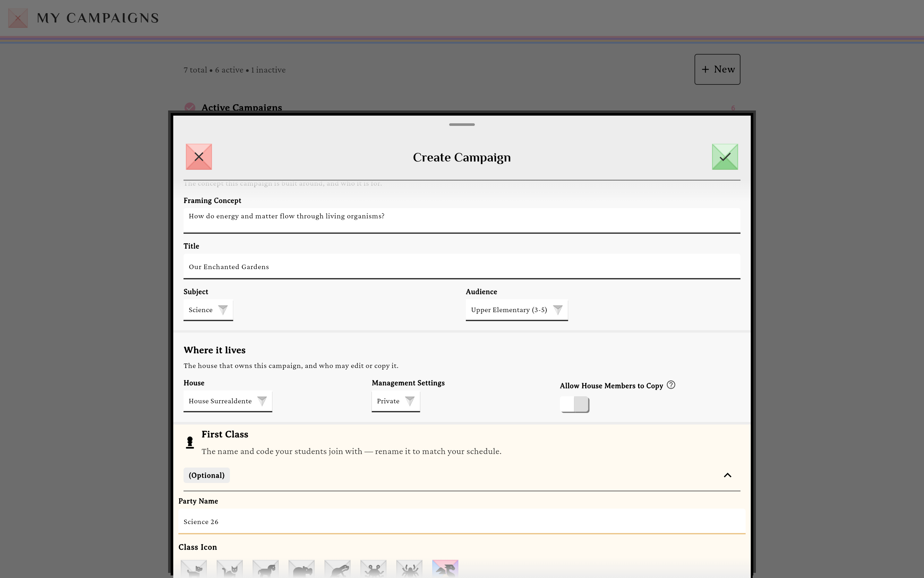Click the My Campaigns logo icon in header
The image size is (924, 578).
pos(18,18)
